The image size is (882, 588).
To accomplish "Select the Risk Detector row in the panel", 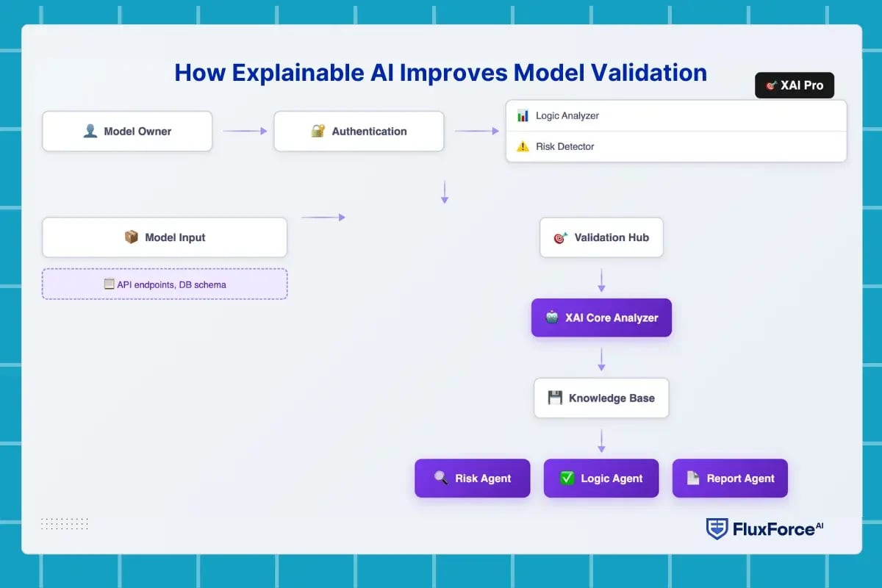I will tap(675, 146).
